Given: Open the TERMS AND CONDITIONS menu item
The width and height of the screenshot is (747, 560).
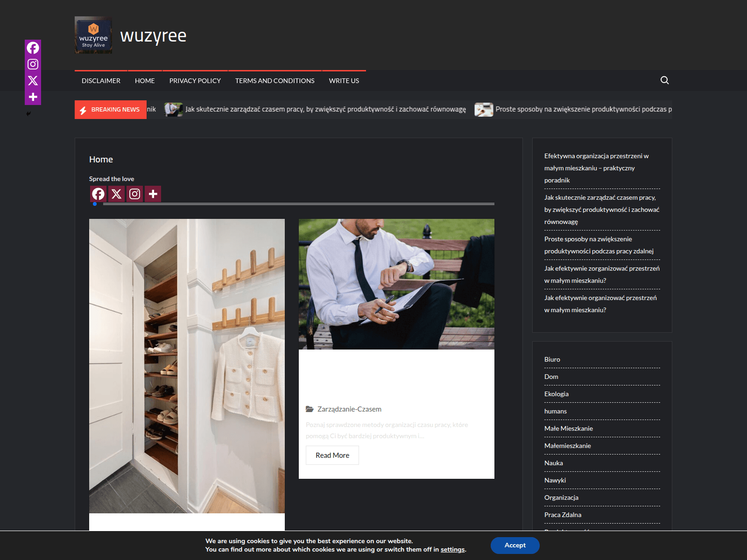Looking at the screenshot, I should pyautogui.click(x=275, y=81).
